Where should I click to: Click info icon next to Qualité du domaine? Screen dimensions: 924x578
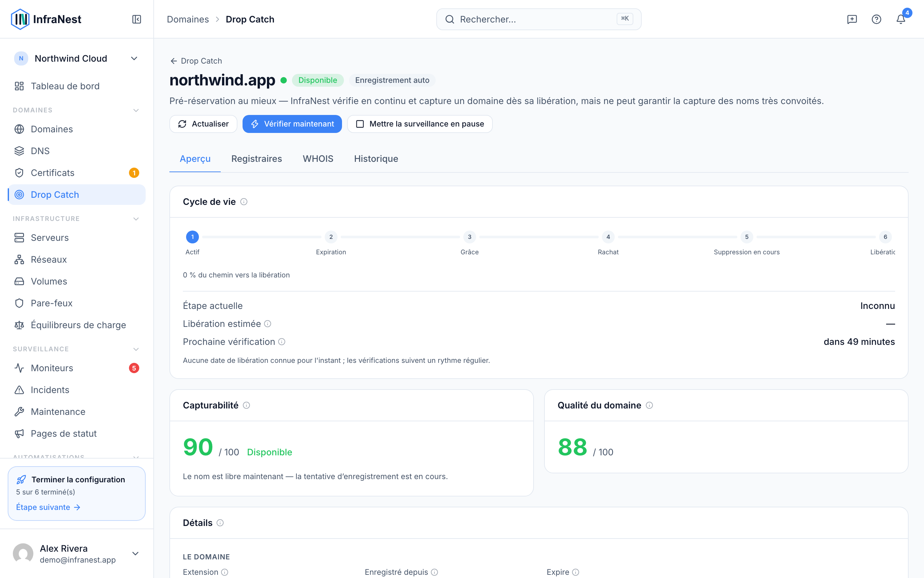tap(649, 405)
